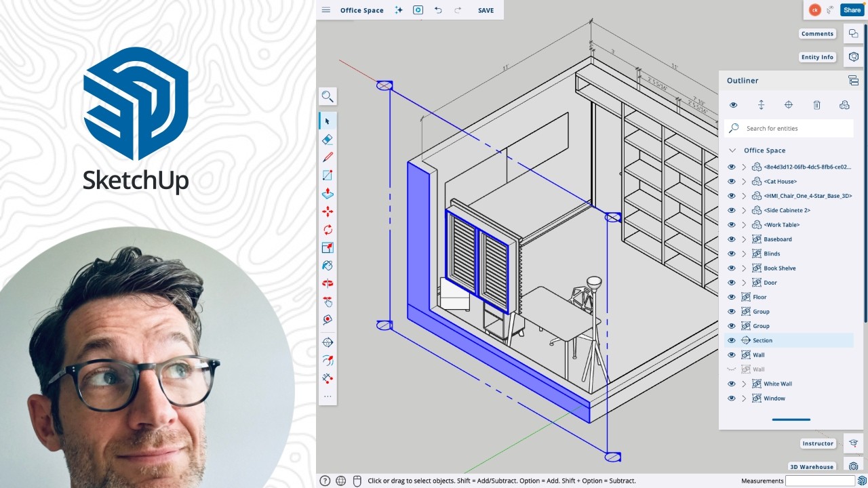
Task: Activate the Scale tool
Action: click(x=328, y=247)
